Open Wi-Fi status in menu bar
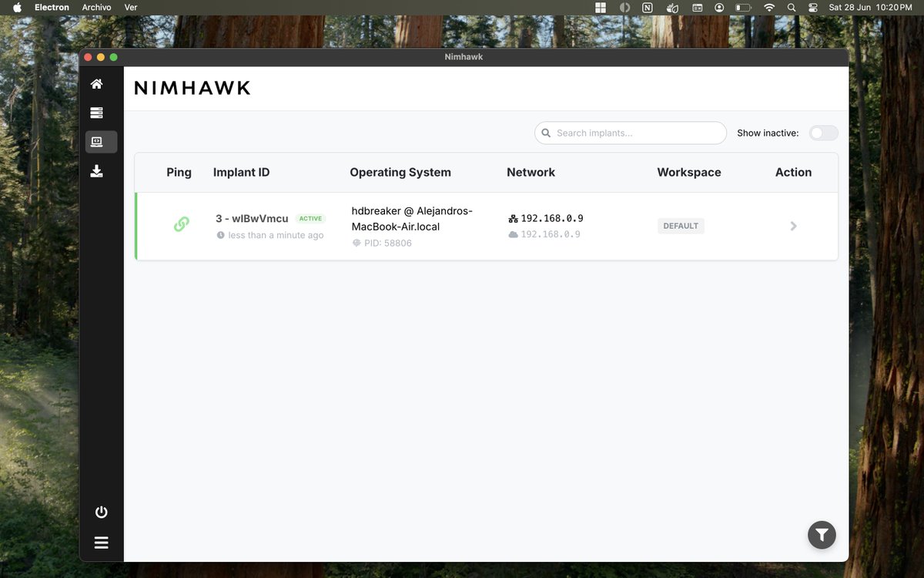 768,7
